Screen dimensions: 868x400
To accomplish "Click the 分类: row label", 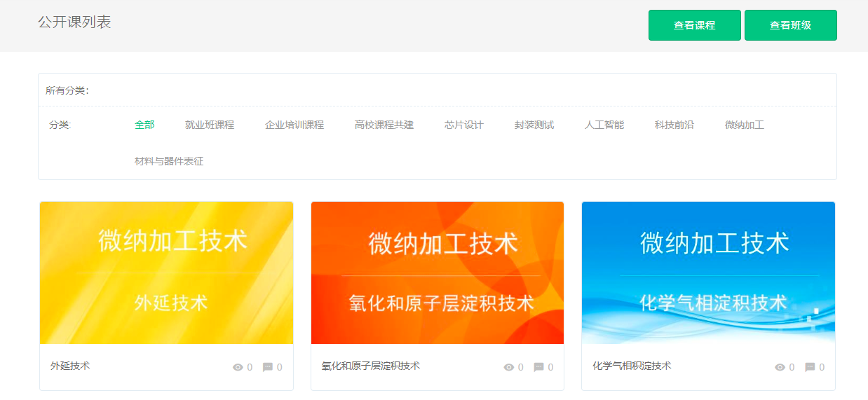I will [60, 125].
